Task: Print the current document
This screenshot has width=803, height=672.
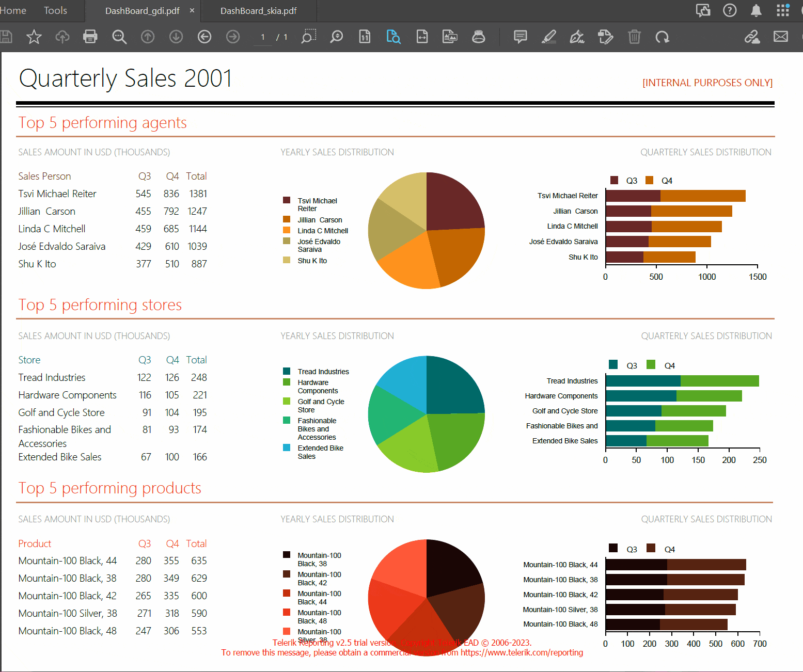Action: click(x=90, y=37)
